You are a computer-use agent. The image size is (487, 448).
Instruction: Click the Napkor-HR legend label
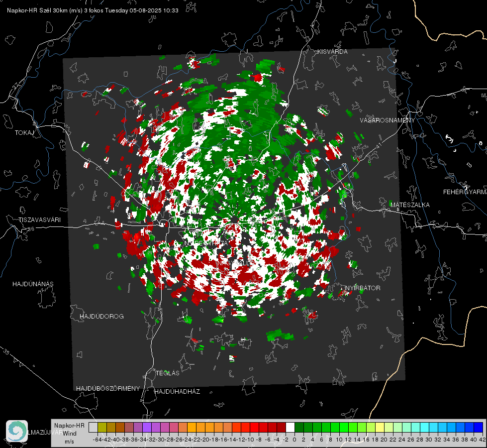pos(69,425)
